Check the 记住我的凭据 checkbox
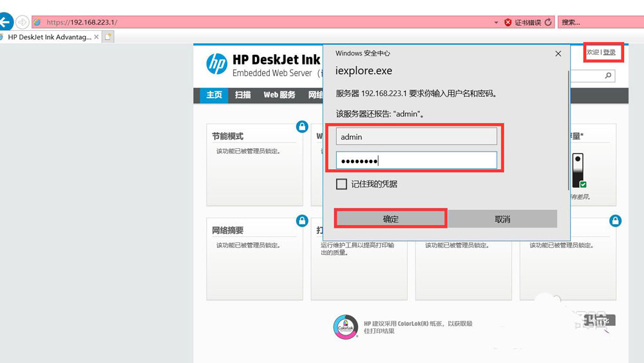Image resolution: width=644 pixels, height=363 pixels. point(341,184)
